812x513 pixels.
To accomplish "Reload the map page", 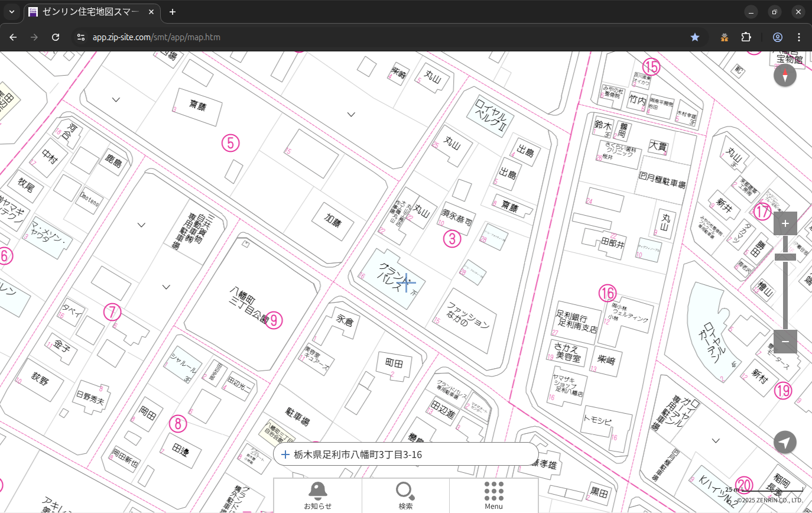I will [x=56, y=37].
